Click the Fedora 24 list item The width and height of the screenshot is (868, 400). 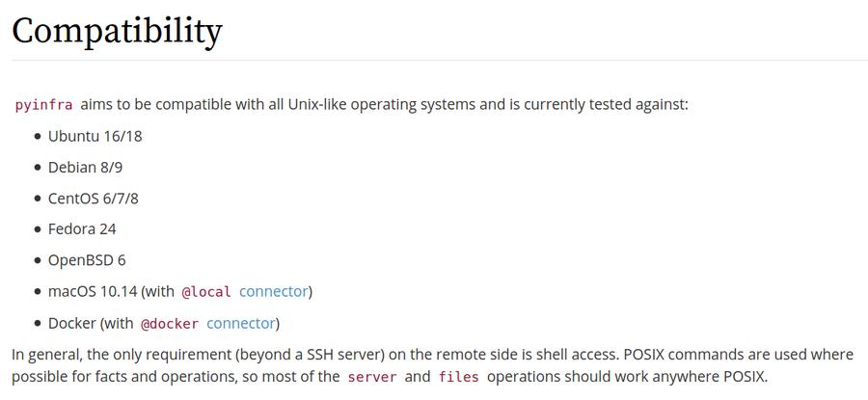(82, 229)
